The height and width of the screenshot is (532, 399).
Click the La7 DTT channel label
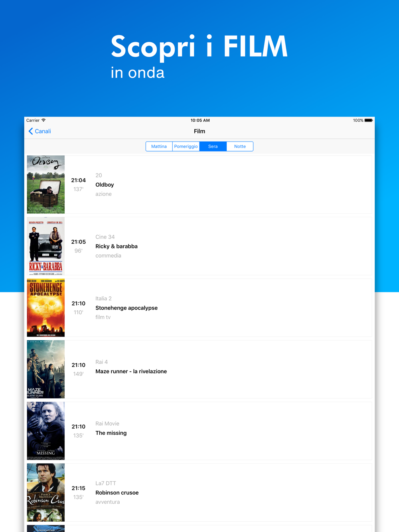coord(106,483)
